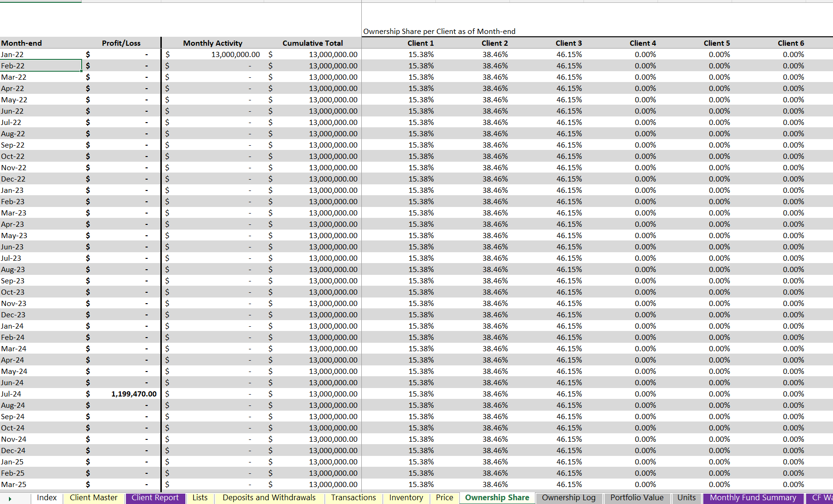833x504 pixels.
Task: Select the Monthly Activity header cell
Action: click(213, 43)
